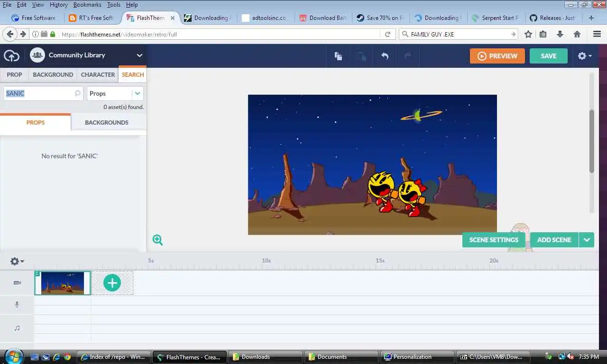Click the muted volume tray icon
Viewport: 607px width, 364px height.
pos(570,356)
